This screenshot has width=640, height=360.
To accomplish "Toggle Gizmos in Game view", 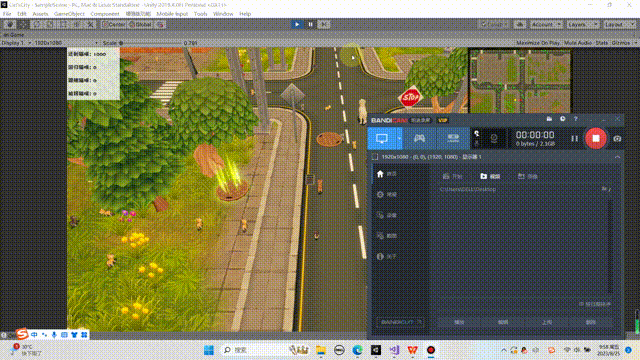I will point(624,43).
